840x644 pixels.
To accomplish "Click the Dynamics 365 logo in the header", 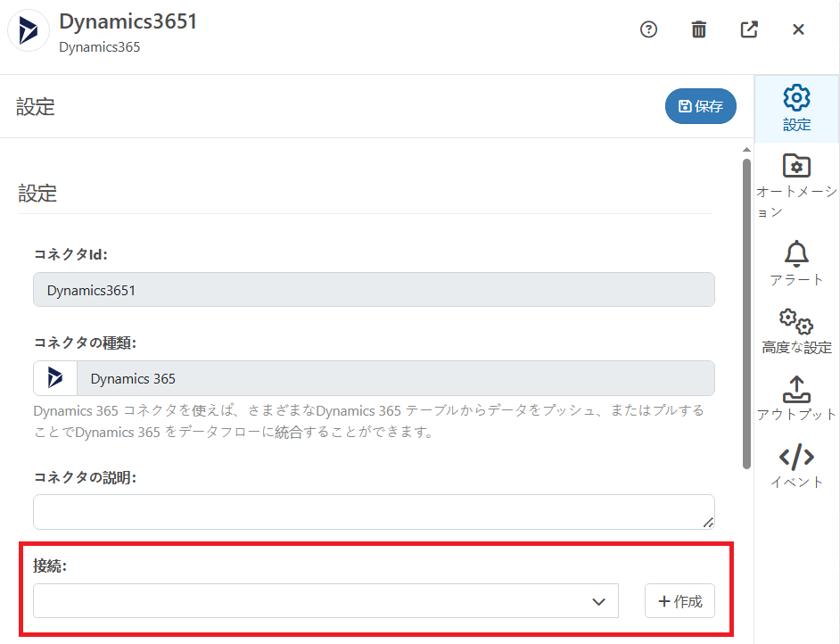I will [x=28, y=31].
